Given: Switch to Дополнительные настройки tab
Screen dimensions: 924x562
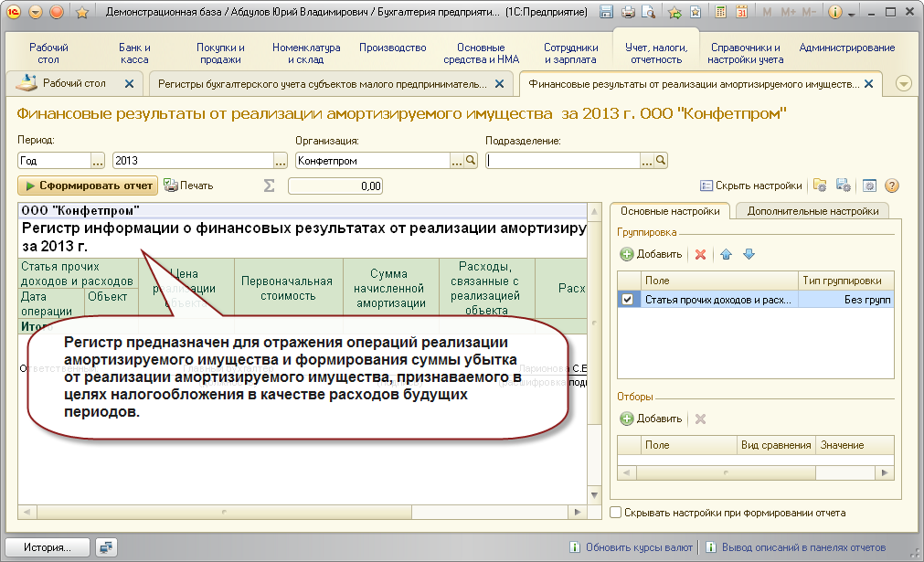Looking at the screenshot, I should [x=812, y=211].
